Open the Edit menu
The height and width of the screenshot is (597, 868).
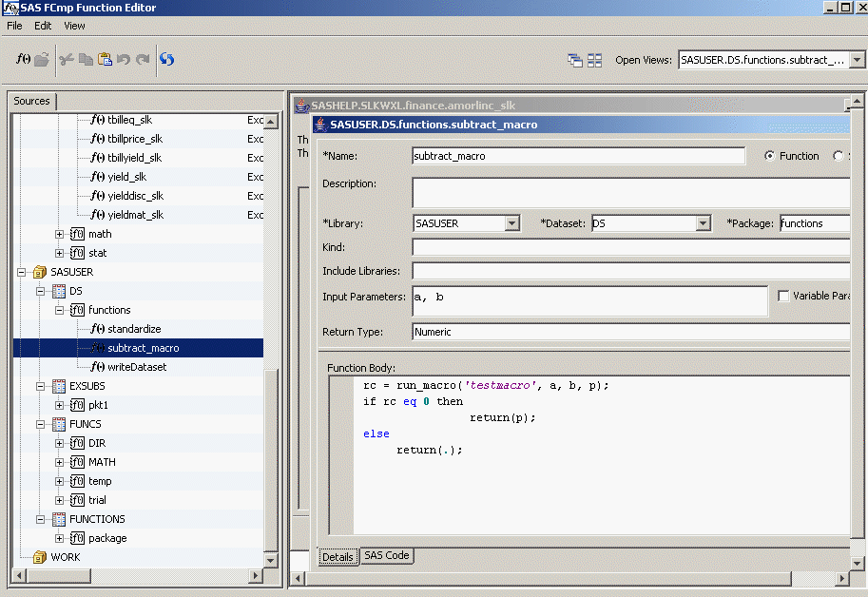tap(43, 26)
